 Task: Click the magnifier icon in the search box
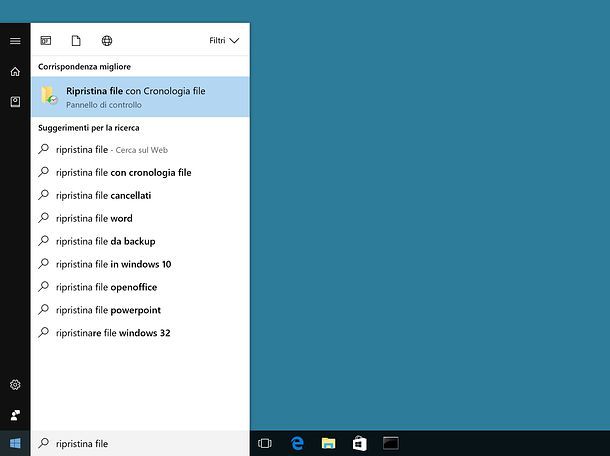44,443
